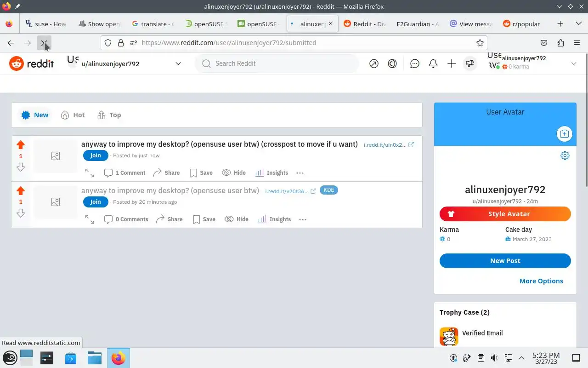Open the u/alinuxenjoyer792 navigation dropdown
Image resolution: width=588 pixels, height=368 pixels.
[x=124, y=63]
